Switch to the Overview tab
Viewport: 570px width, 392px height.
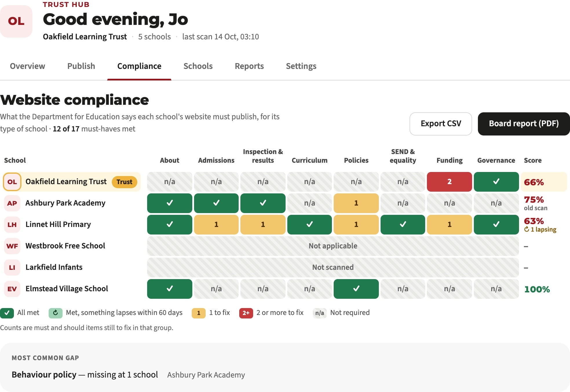tap(28, 66)
